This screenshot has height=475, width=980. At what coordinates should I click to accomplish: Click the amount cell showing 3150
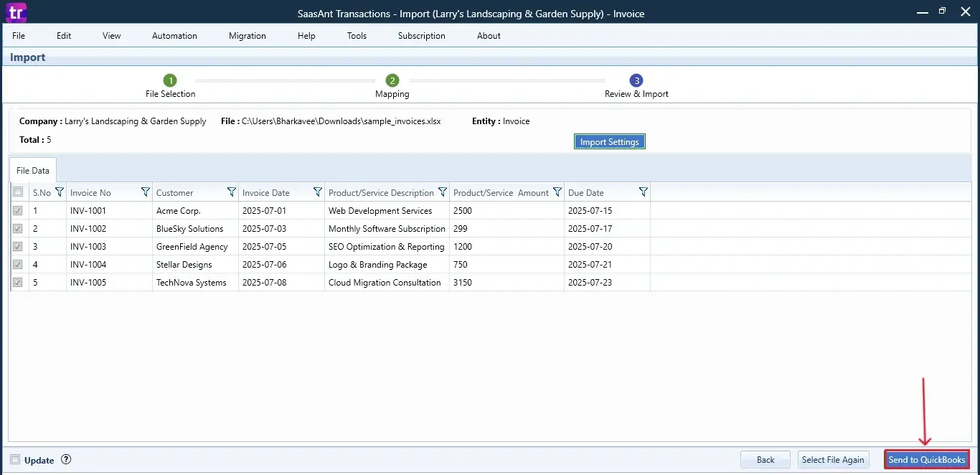(x=507, y=283)
